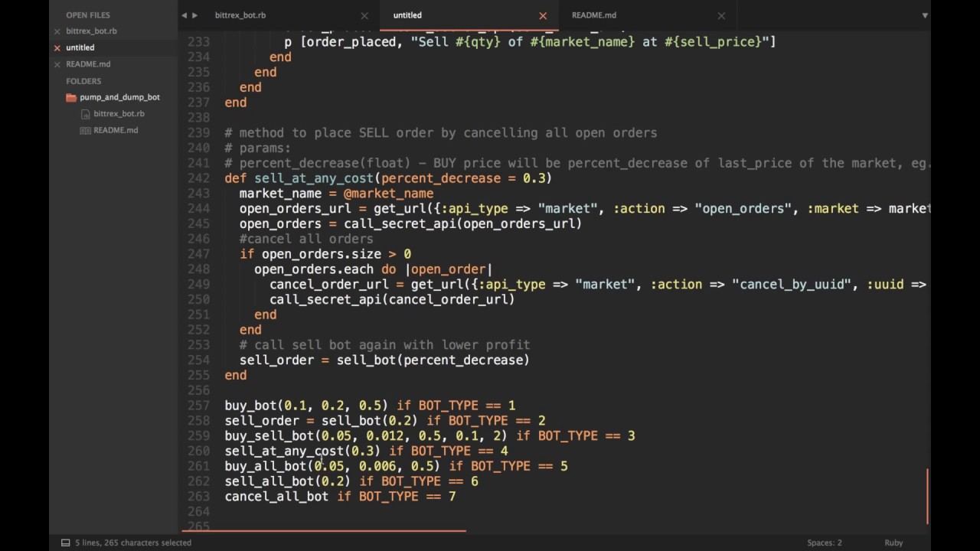
Task: Click 'open_orders.each do' on line 248
Action: pos(325,269)
